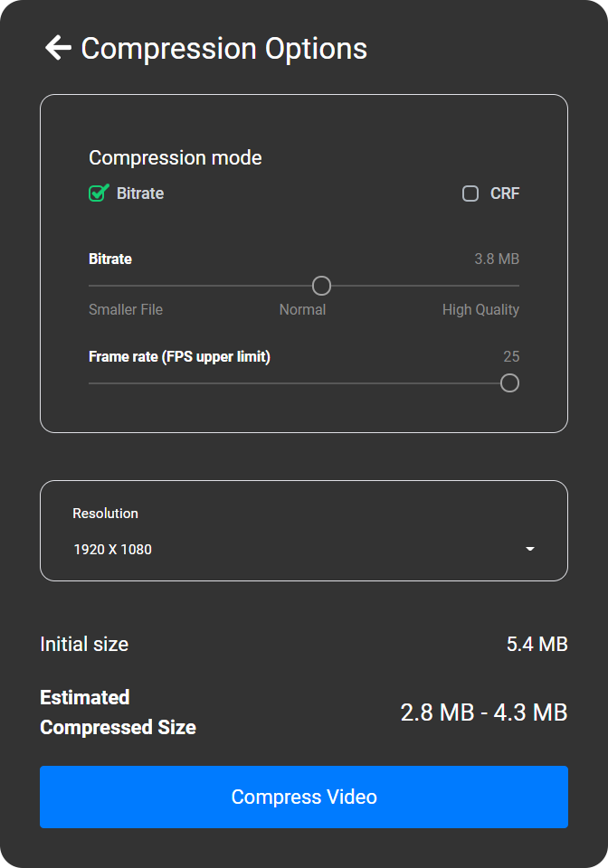Set bitrate slider to Smaller File end
Image resolution: width=608 pixels, height=868 pixels.
[90, 286]
